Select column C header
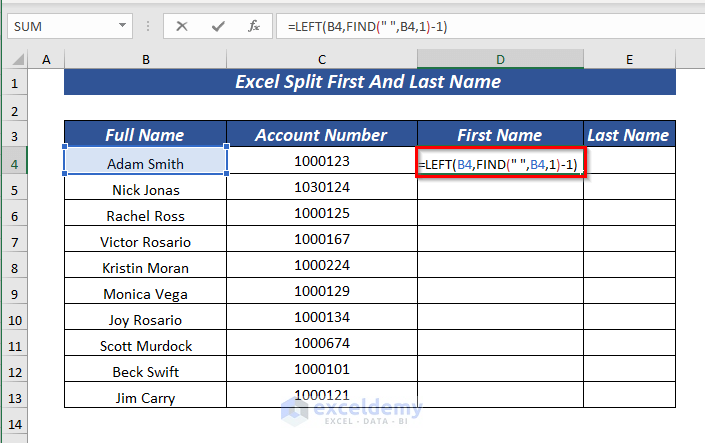 click(322, 60)
